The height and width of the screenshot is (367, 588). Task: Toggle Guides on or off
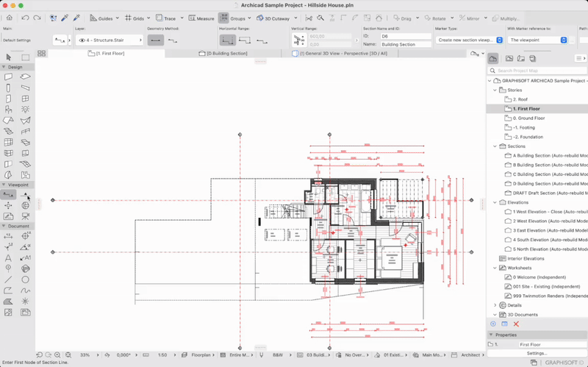click(x=101, y=18)
